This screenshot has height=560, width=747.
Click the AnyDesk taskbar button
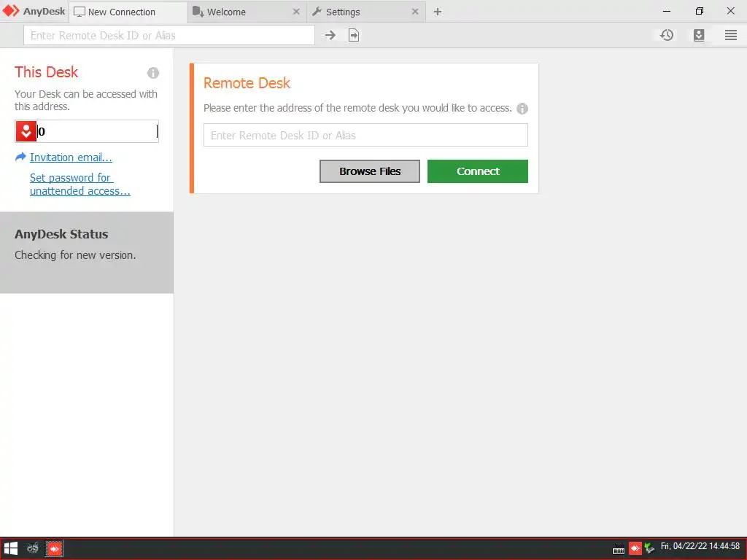click(x=54, y=548)
